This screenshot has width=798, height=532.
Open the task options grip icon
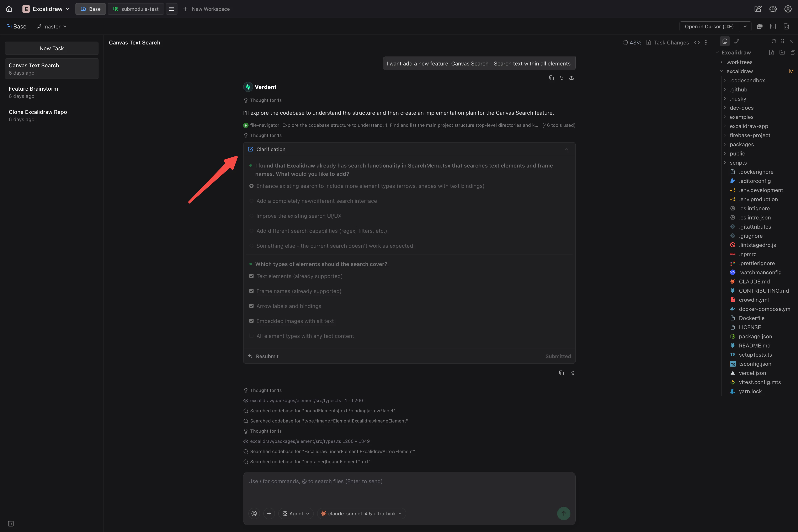click(706, 42)
